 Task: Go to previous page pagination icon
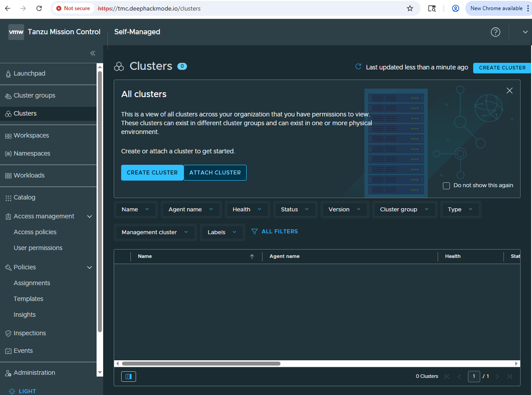click(460, 377)
